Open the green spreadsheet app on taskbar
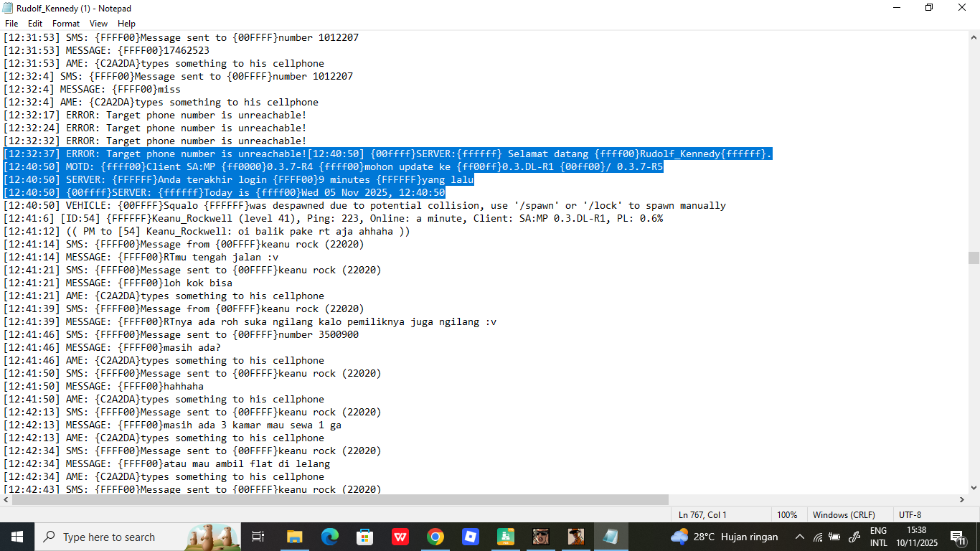This screenshot has width=980, height=551. click(505, 537)
